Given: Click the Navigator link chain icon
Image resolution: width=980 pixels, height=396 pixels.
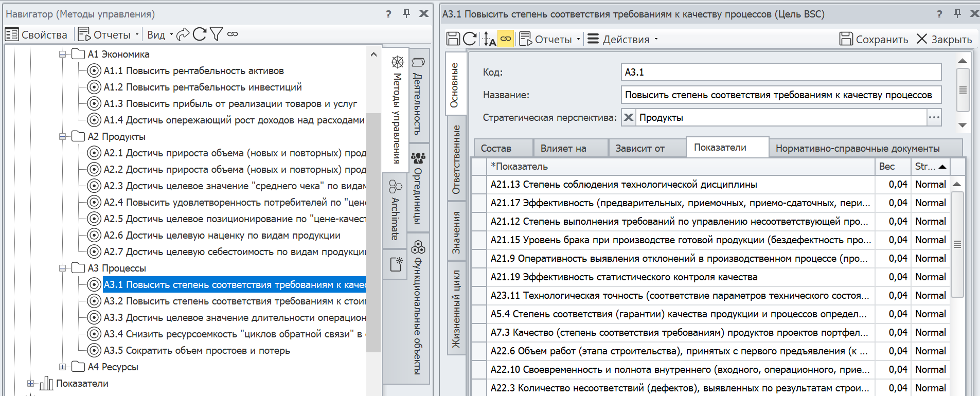Looking at the screenshot, I should (x=233, y=34).
